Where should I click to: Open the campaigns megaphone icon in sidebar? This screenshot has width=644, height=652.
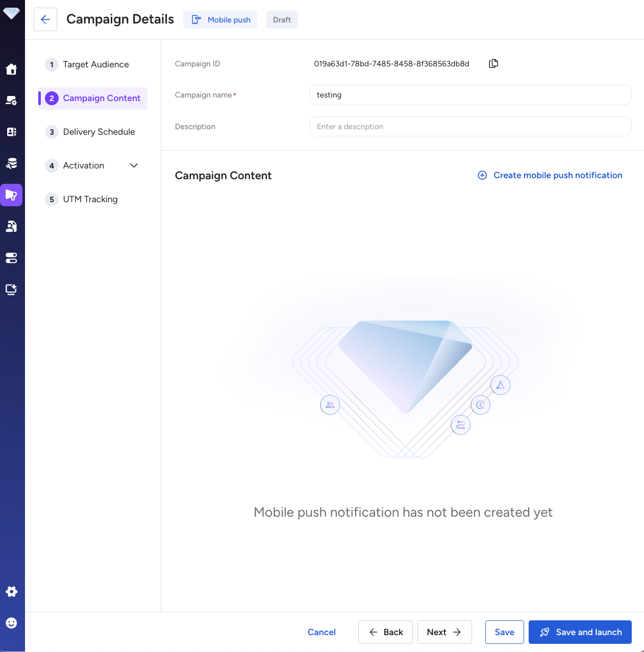pos(11,195)
